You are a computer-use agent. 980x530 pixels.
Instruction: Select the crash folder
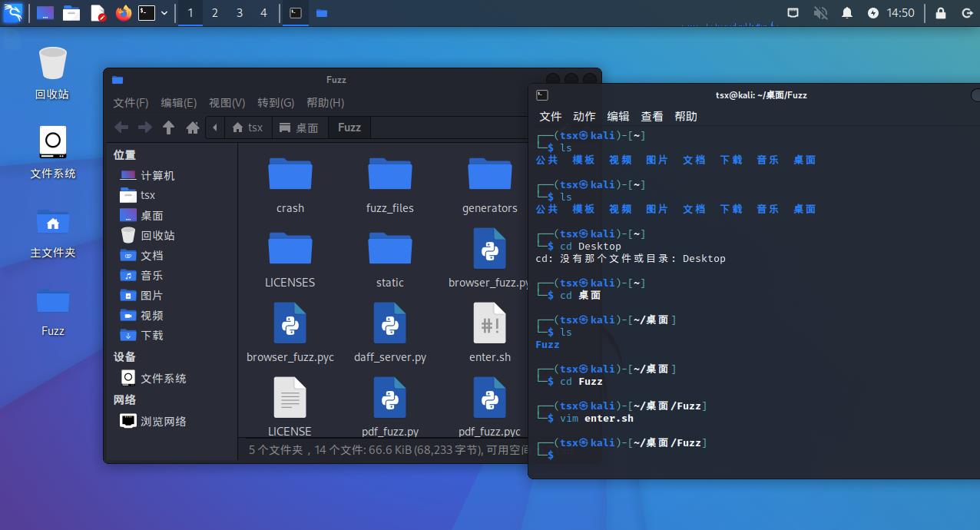[x=290, y=184]
